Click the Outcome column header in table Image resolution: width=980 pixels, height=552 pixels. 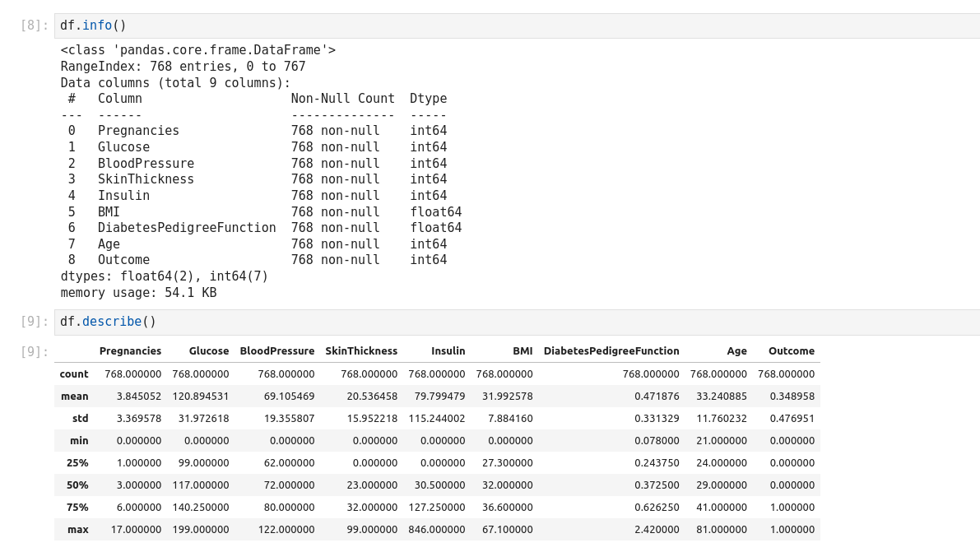click(x=791, y=351)
